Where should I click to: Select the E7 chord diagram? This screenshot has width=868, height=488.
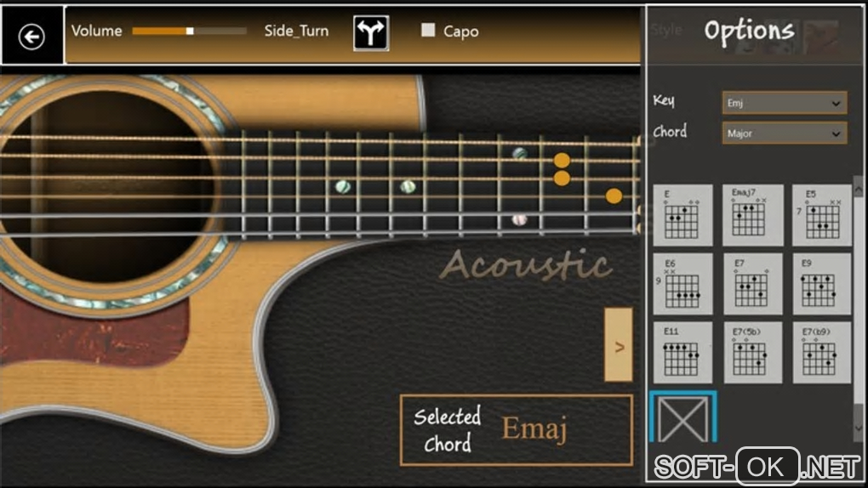tap(752, 284)
